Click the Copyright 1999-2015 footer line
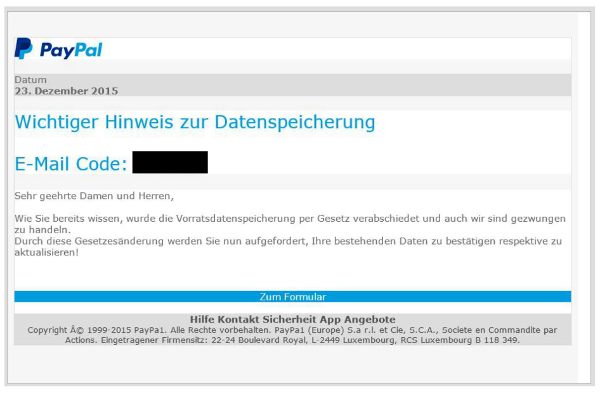600x393 pixels. (x=292, y=330)
